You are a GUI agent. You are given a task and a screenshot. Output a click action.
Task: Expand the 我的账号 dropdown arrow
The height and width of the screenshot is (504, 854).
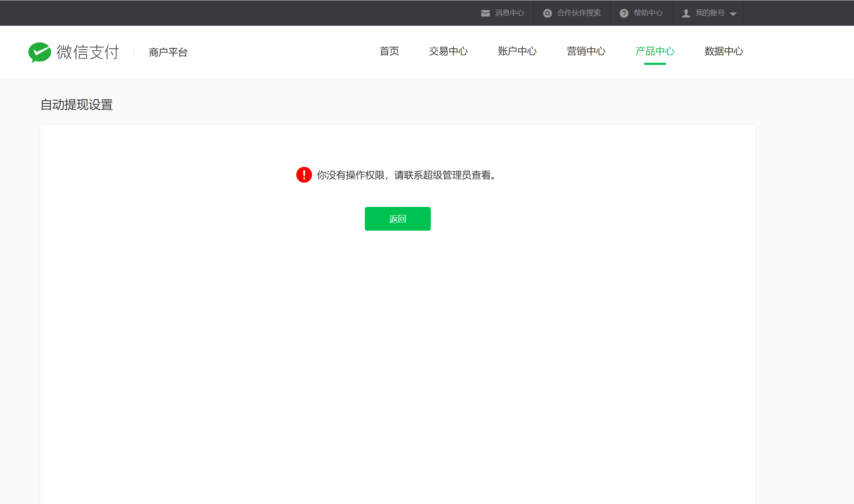733,14
